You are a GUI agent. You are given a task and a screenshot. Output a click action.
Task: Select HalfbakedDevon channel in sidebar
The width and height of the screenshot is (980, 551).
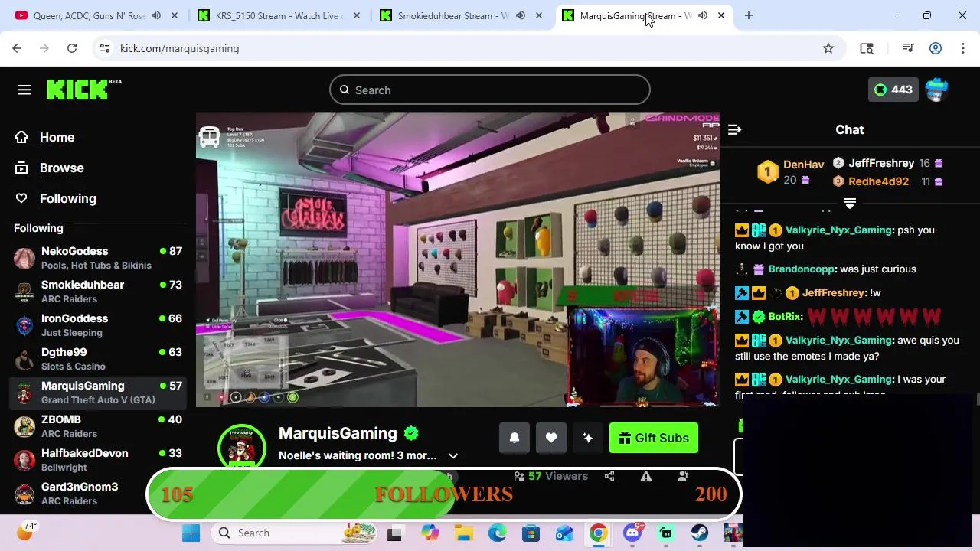pyautogui.click(x=98, y=460)
